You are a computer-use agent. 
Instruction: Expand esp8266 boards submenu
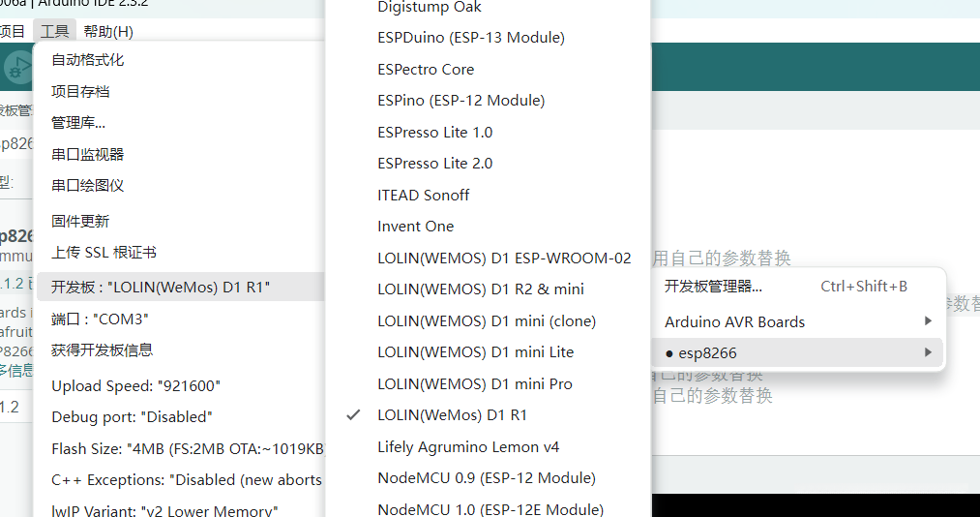pyautogui.click(x=797, y=353)
